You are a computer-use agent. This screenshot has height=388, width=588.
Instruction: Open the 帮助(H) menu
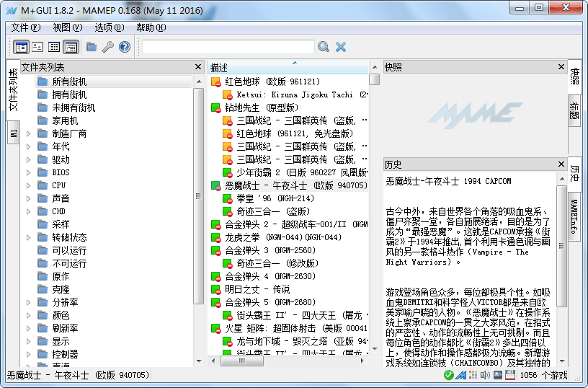pyautogui.click(x=151, y=27)
